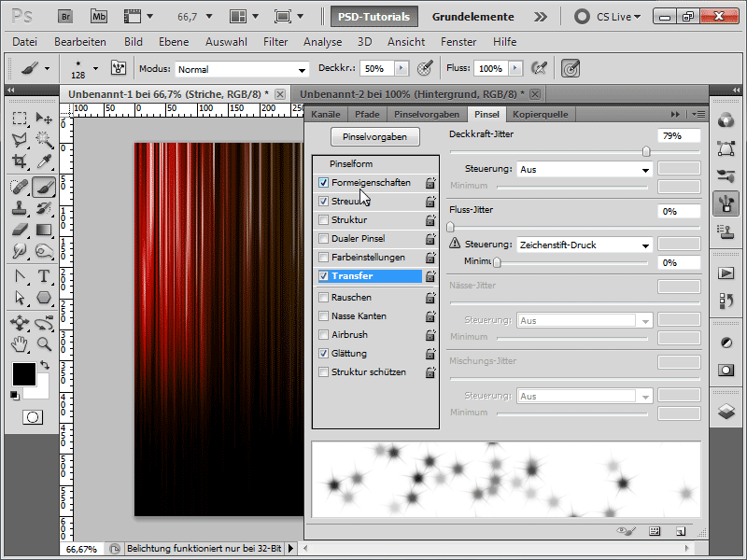This screenshot has width=747, height=560.
Task: Open the Fenster menu
Action: tap(458, 42)
